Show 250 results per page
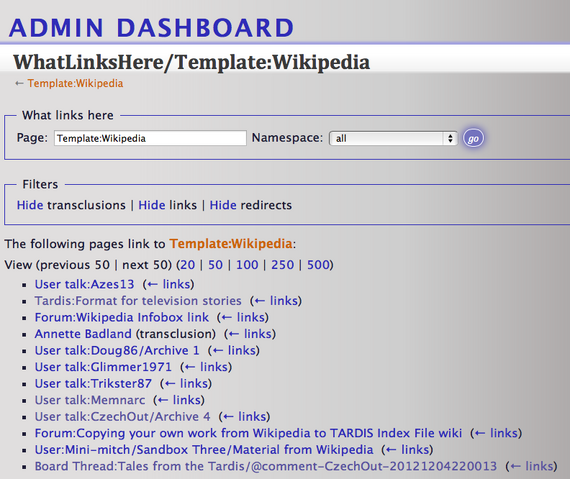Viewport: 570px width, 479px height. point(282,265)
